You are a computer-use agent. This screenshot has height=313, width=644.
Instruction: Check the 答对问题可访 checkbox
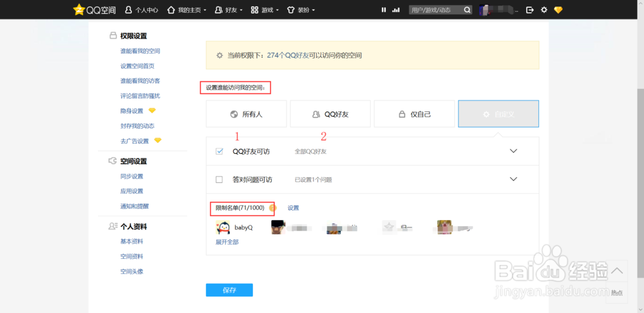(x=220, y=180)
